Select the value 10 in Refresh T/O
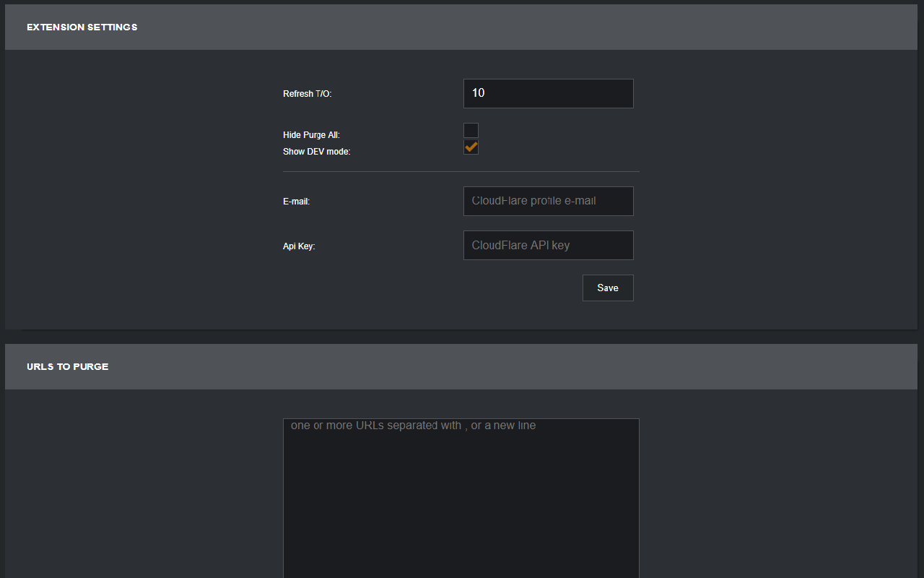The image size is (924, 578). click(x=548, y=93)
